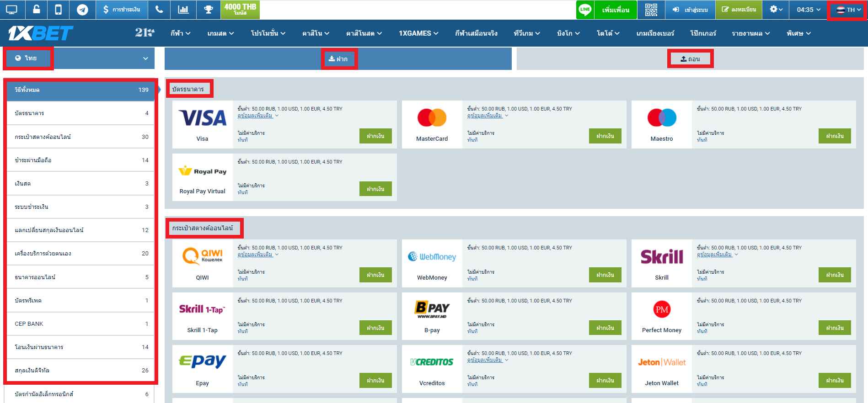Click the 4000 THB bonus banner
Viewport: 868px width, 403px height.
(x=240, y=10)
